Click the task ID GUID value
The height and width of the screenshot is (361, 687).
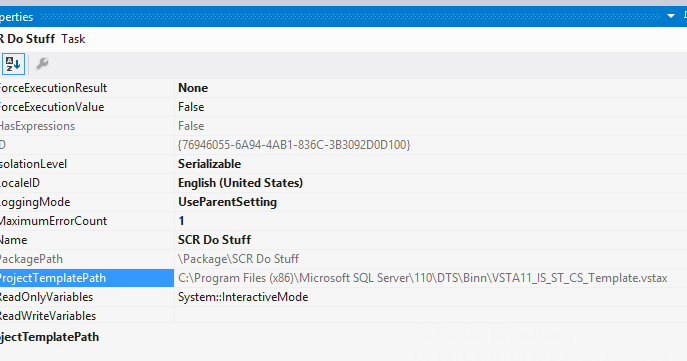[294, 145]
